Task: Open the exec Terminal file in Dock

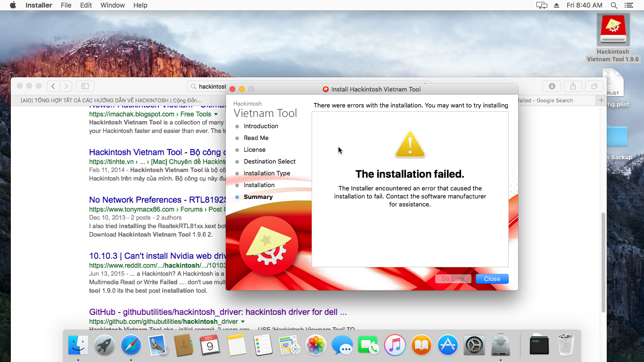Action: pyautogui.click(x=539, y=346)
